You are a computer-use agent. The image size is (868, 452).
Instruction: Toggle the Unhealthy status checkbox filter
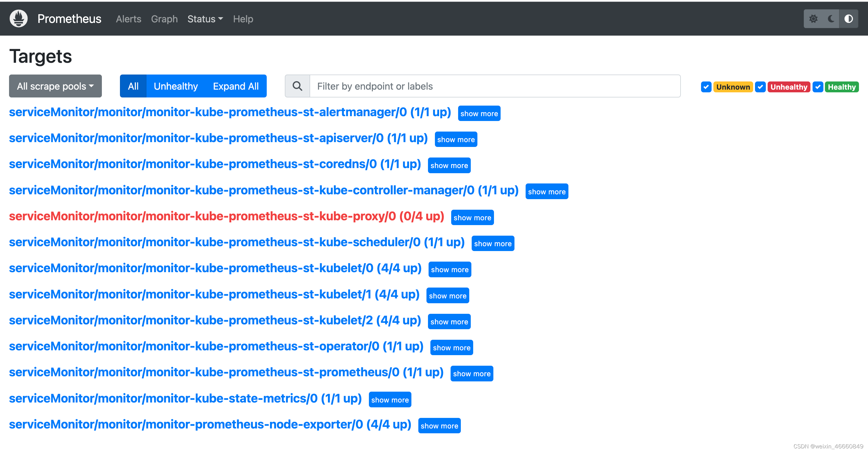point(761,86)
